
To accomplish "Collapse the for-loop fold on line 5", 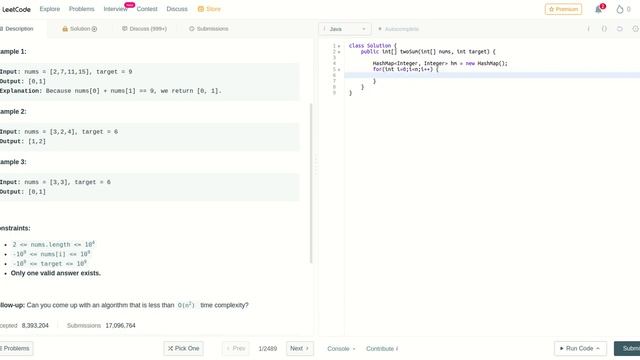I will click(x=339, y=69).
